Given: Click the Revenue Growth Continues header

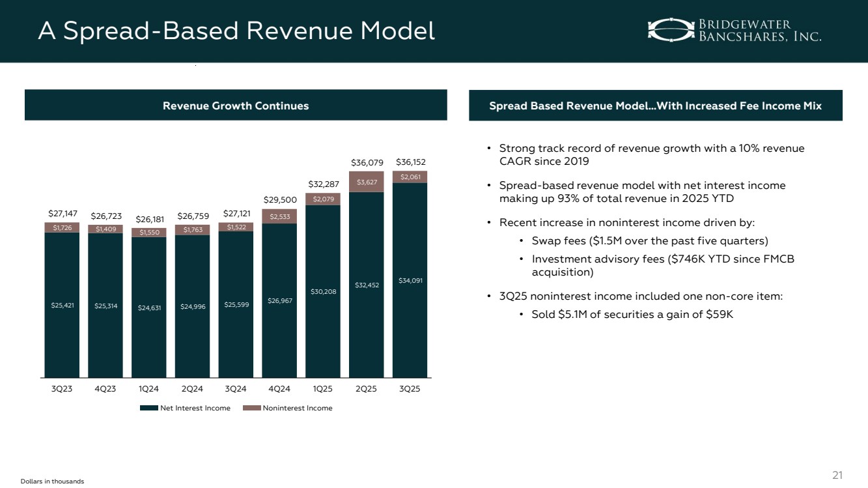Looking at the screenshot, I should (236, 106).
